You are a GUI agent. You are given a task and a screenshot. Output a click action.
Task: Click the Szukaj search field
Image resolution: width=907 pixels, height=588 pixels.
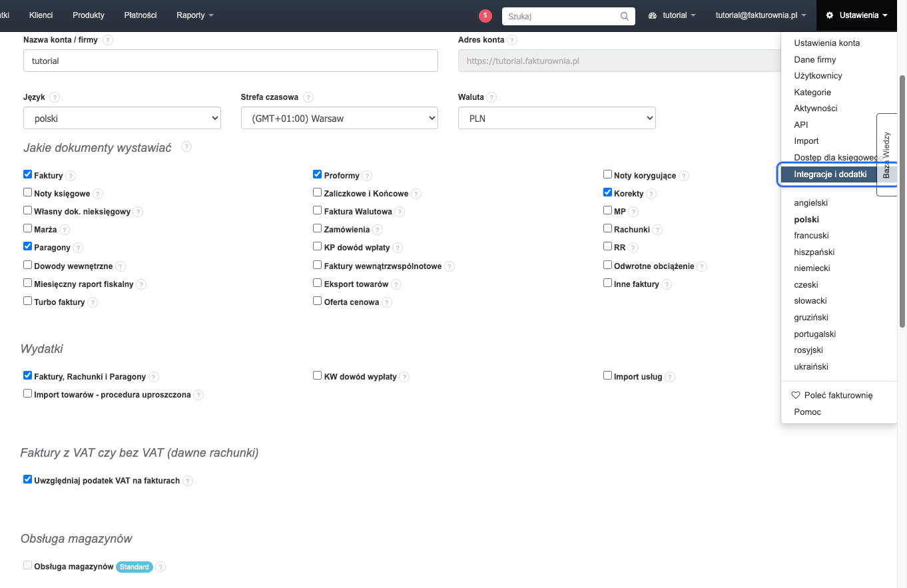(569, 16)
